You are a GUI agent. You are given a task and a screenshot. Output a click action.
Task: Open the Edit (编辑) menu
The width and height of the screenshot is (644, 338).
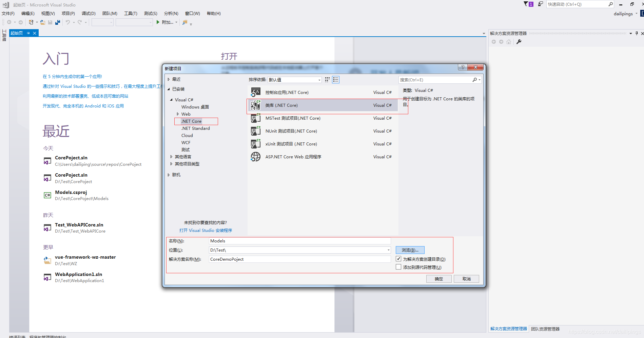tap(28, 14)
